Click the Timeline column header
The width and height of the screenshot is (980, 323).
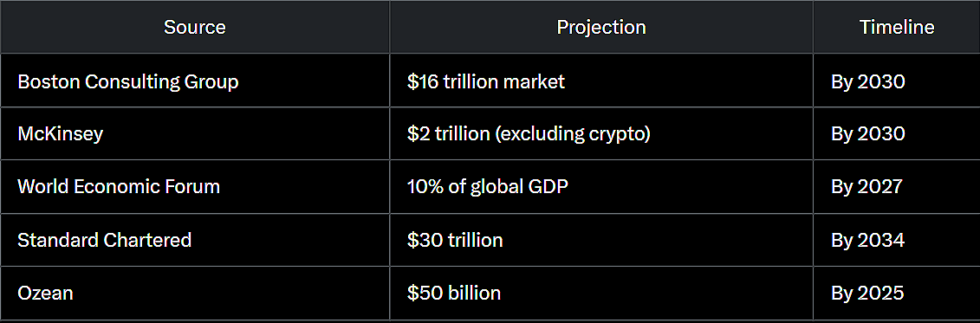pos(896,27)
